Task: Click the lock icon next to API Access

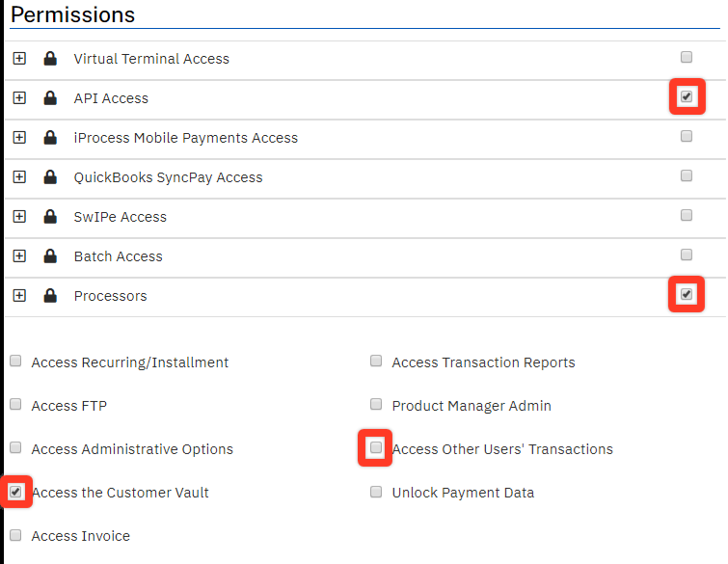Action: tap(50, 98)
